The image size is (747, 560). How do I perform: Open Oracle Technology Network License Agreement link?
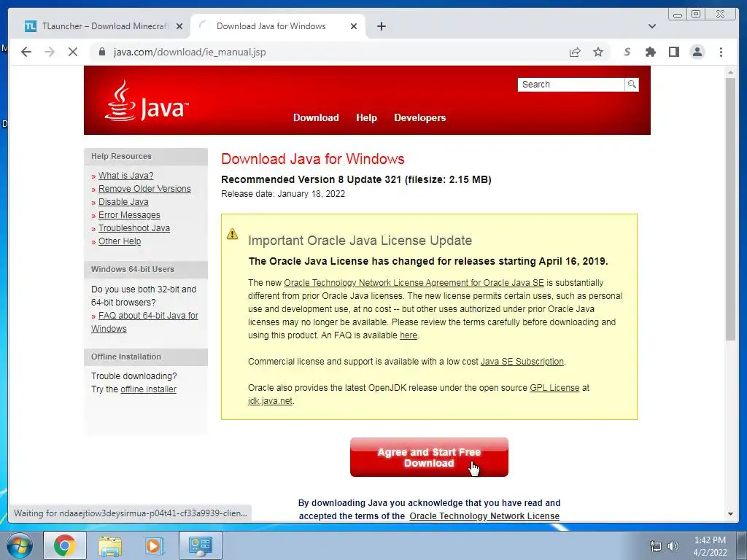pyautogui.click(x=414, y=282)
